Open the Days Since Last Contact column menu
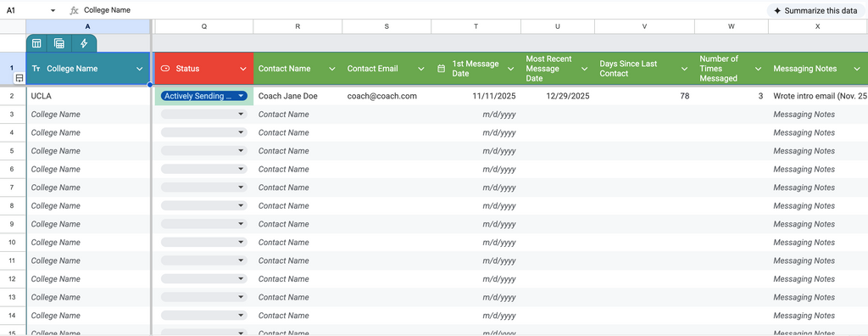 point(685,69)
